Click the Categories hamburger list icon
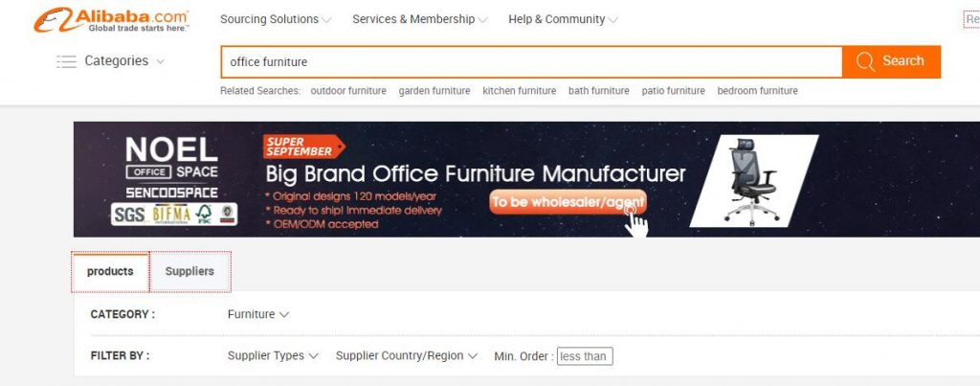The image size is (980, 386). click(66, 61)
